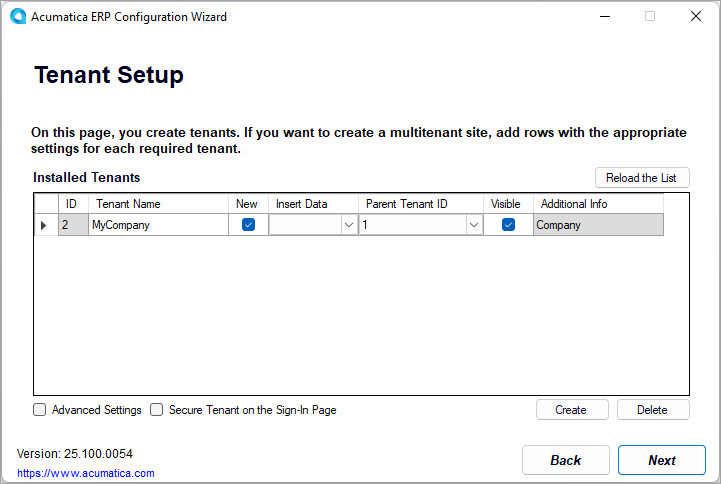Click the Insert Data empty combo field
The width and height of the screenshot is (721, 484).
(306, 225)
